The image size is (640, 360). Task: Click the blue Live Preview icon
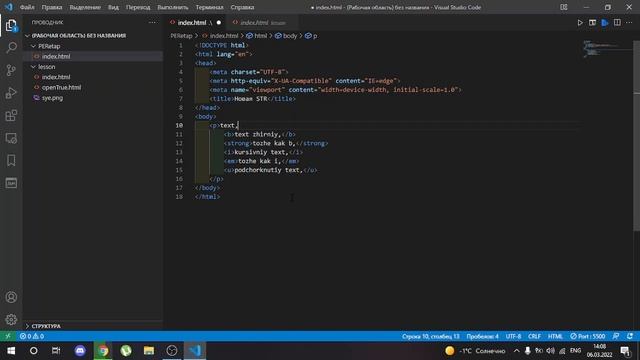pyautogui.click(x=605, y=23)
